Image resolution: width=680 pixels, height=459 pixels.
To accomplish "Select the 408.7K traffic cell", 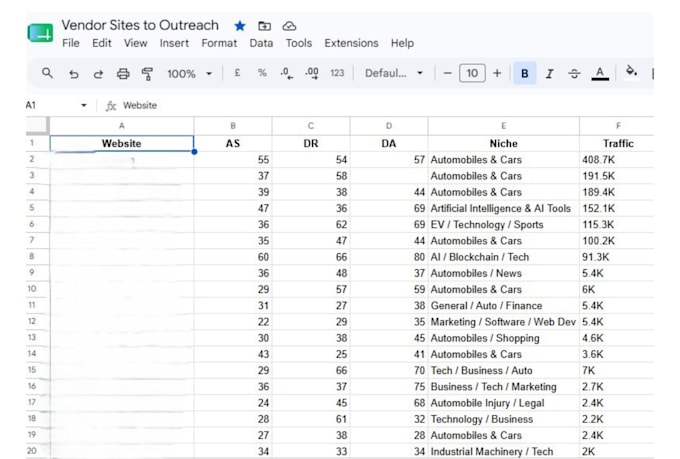I will (x=617, y=160).
